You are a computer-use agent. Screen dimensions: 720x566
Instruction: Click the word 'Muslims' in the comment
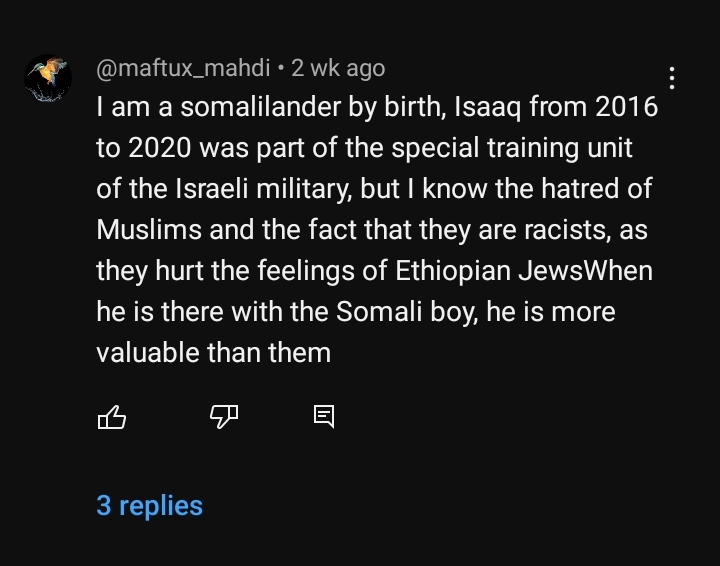point(149,230)
